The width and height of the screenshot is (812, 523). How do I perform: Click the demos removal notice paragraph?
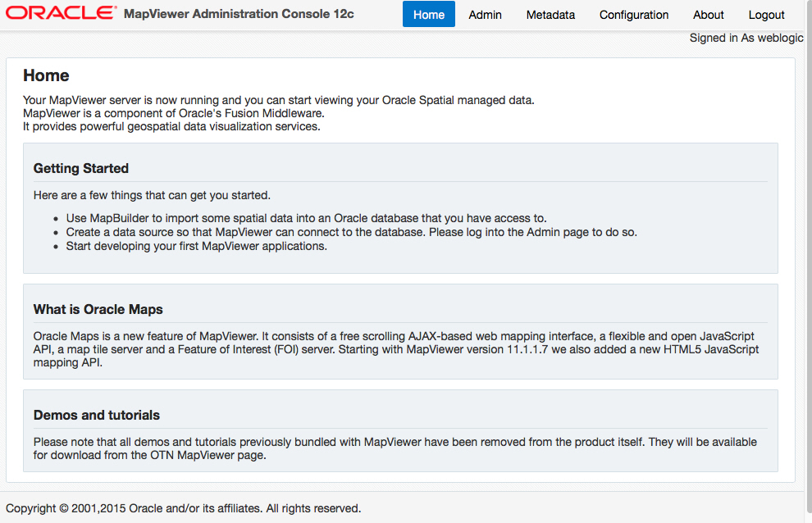tap(395, 448)
